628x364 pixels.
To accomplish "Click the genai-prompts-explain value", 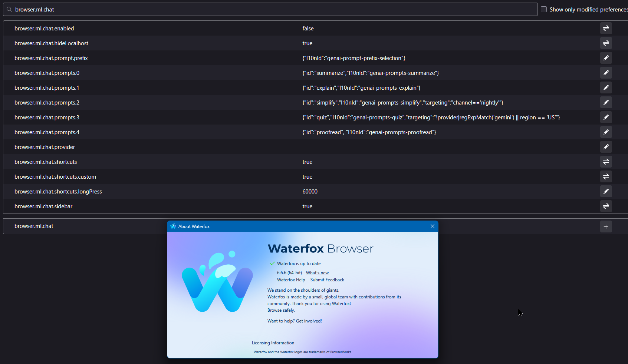I will click(x=361, y=88).
